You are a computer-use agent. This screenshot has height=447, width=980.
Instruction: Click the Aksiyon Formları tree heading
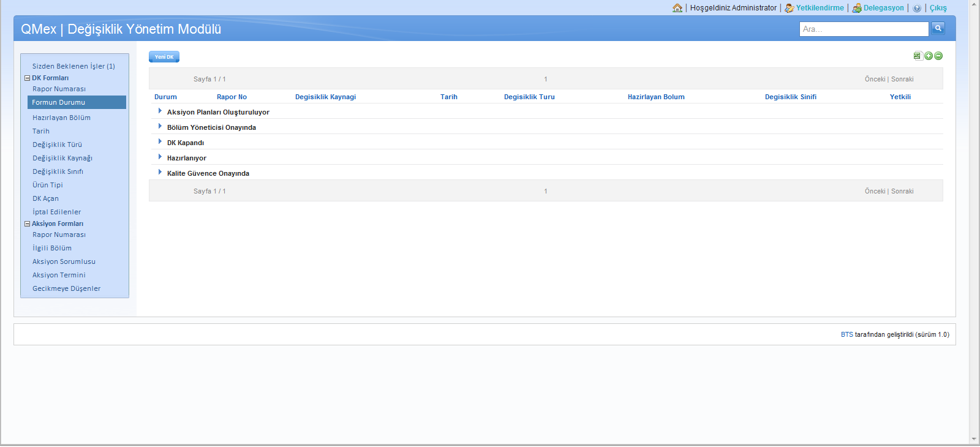tap(58, 223)
